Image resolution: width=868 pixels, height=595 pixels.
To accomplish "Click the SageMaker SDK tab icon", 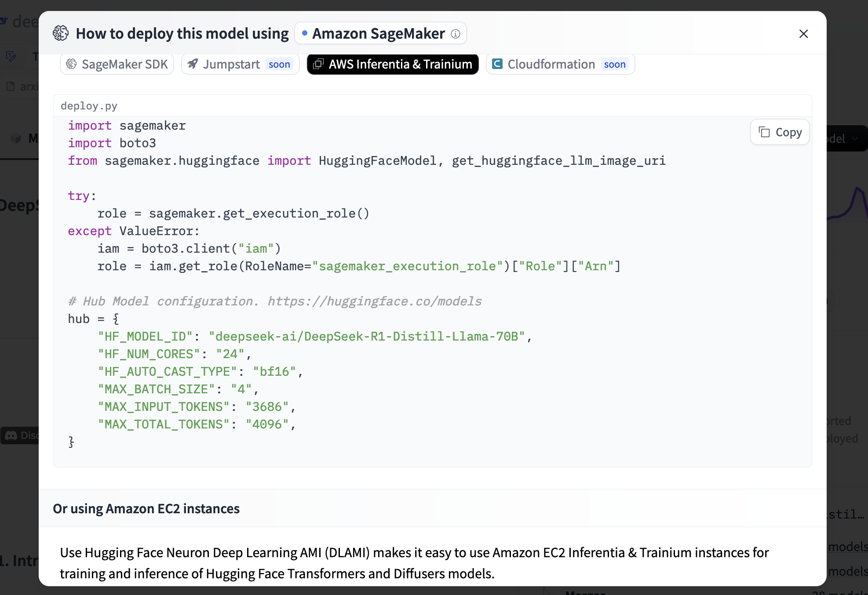I will pos(71,64).
